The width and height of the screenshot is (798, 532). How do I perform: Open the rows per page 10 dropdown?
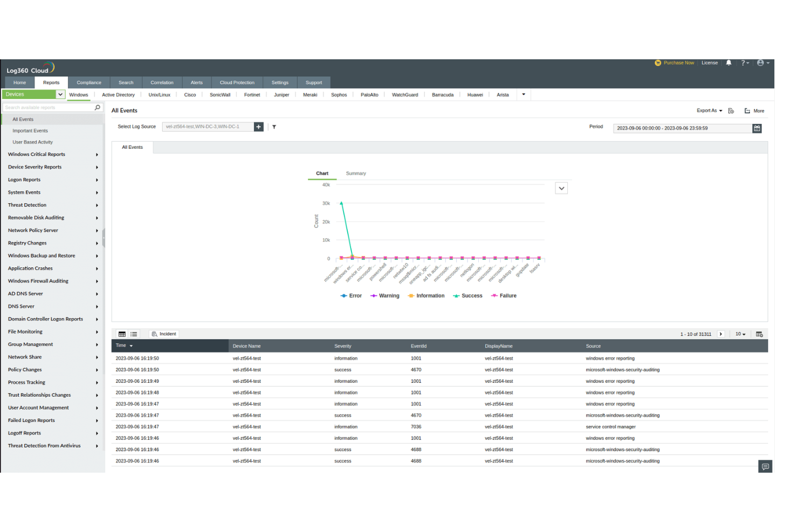tap(740, 334)
